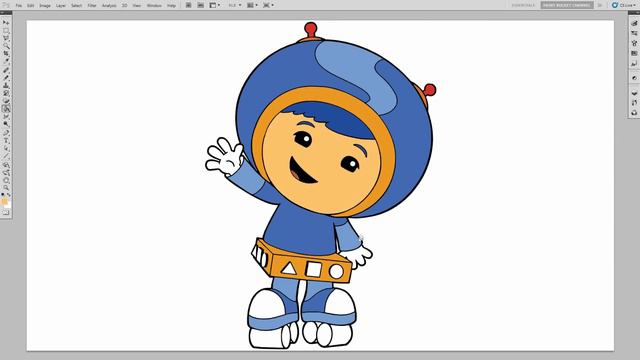Select the Hand tool
The image size is (640, 360).
click(6, 180)
